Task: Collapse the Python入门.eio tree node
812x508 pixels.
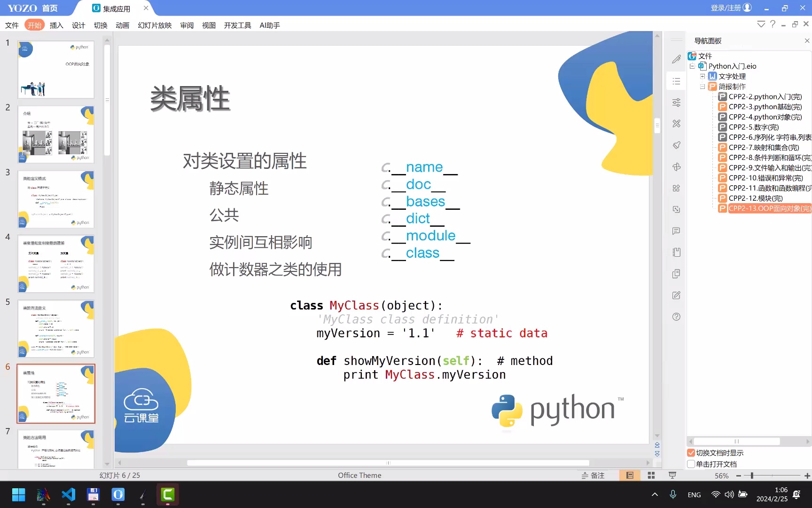Action: [x=692, y=66]
